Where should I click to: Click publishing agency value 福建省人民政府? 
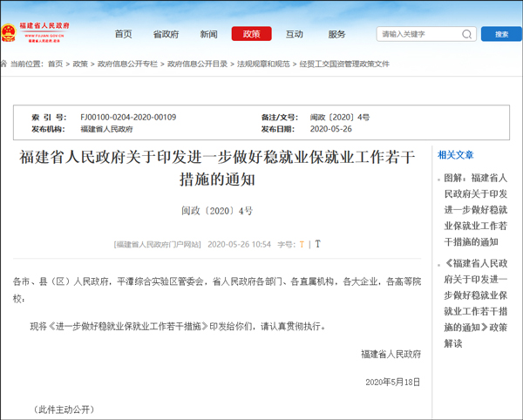106,129
